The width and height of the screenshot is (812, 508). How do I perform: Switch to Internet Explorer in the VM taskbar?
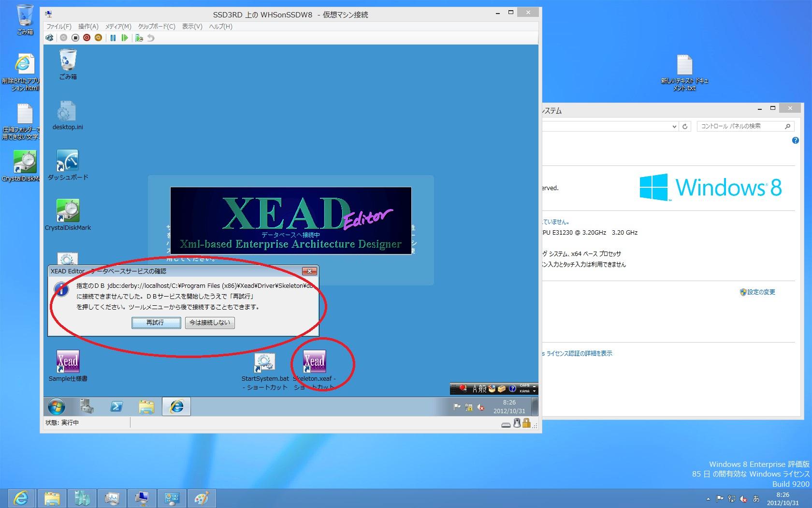[x=176, y=407]
